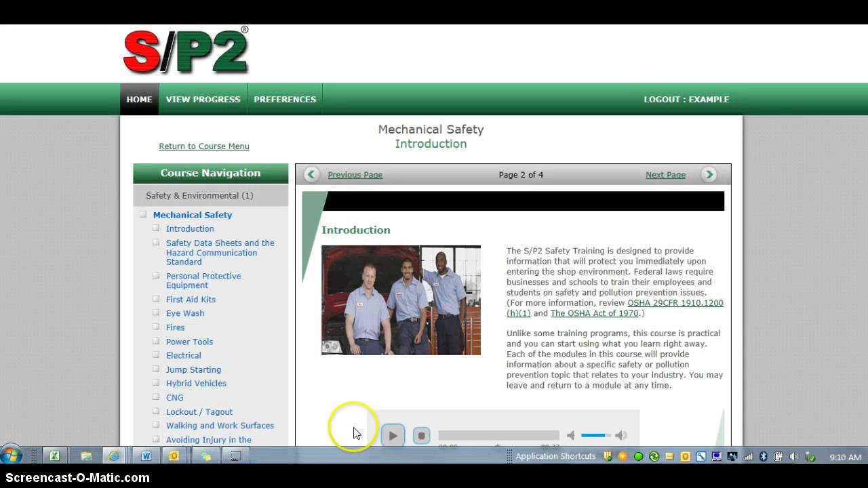868x488 pixels.
Task: Toggle checkbox beside Electrical
Action: tap(156, 354)
